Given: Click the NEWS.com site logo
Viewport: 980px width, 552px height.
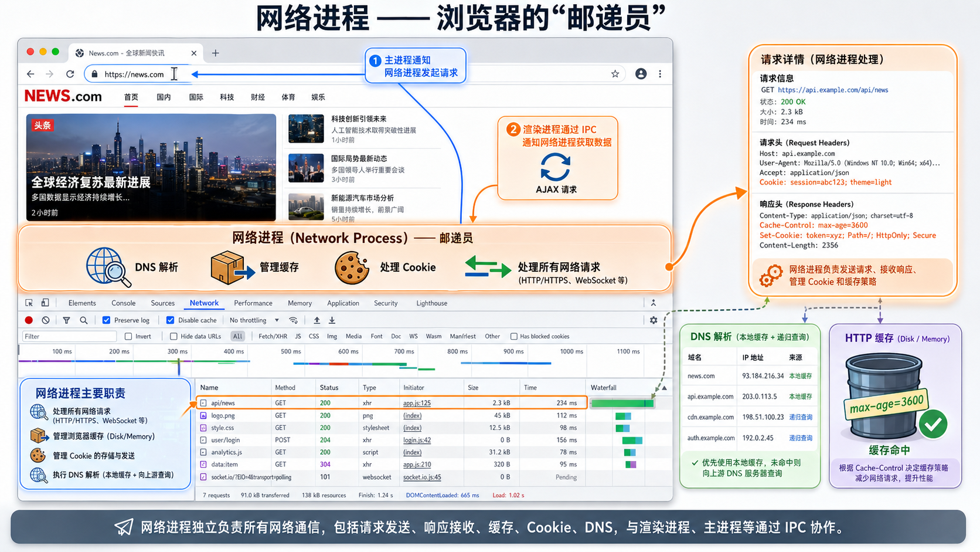Looking at the screenshot, I should point(63,96).
